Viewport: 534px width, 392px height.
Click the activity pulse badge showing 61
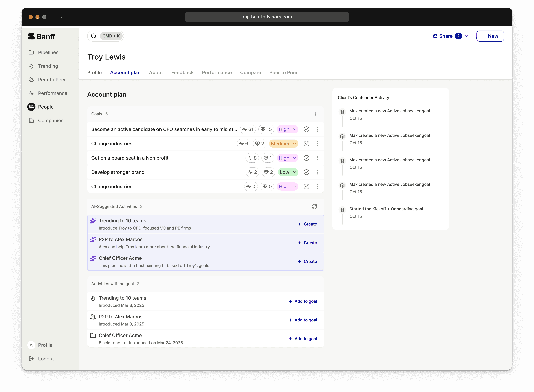tap(248, 129)
